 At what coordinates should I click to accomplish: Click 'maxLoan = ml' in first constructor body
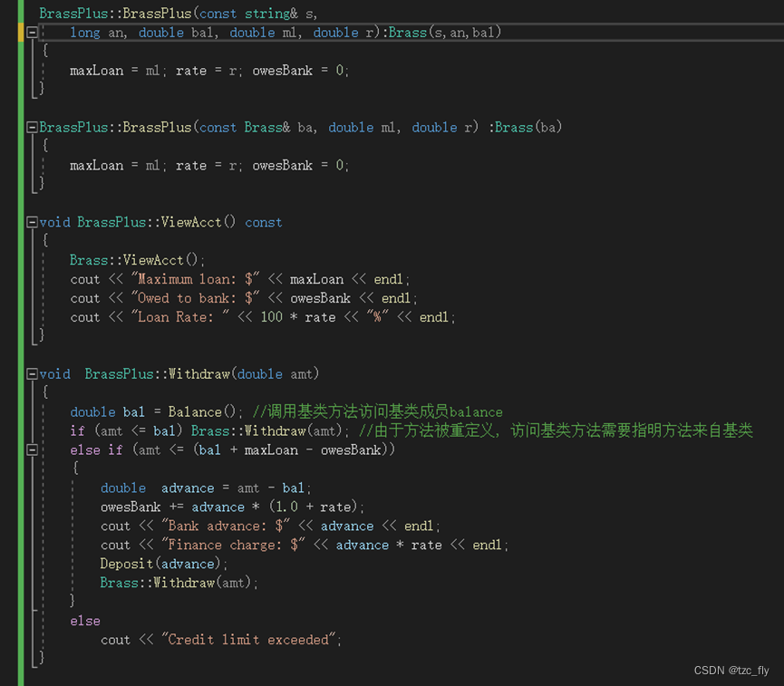pos(114,71)
